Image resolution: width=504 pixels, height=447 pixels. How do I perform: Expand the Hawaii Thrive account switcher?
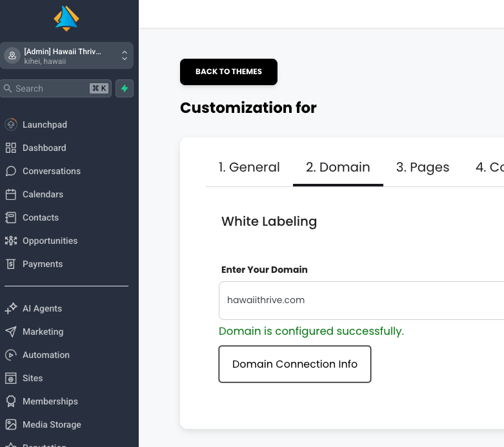68,55
